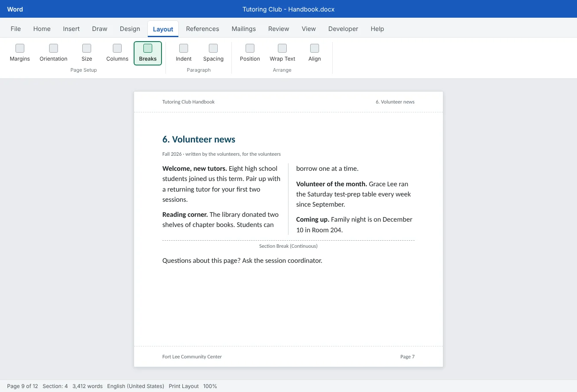The image size is (577, 392).
Task: Select the Layout tab
Action: (163, 29)
